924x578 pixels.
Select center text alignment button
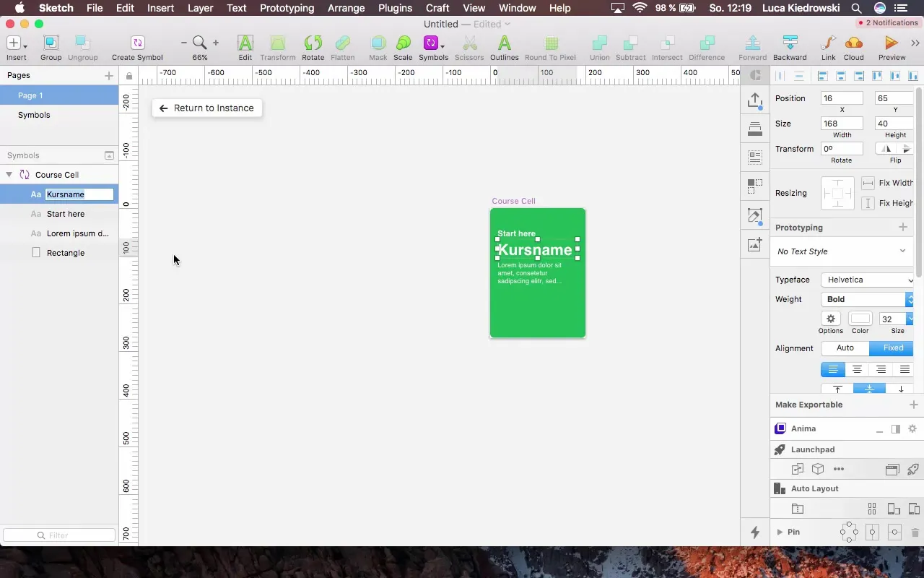[x=857, y=369]
